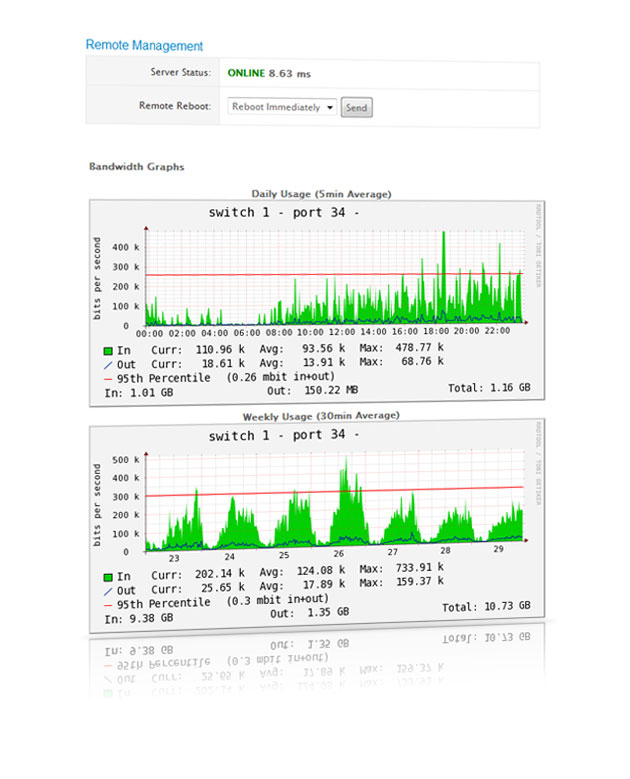The image size is (630, 779).
Task: Click the green In legend swatch in the weekly graph
Action: (108, 577)
